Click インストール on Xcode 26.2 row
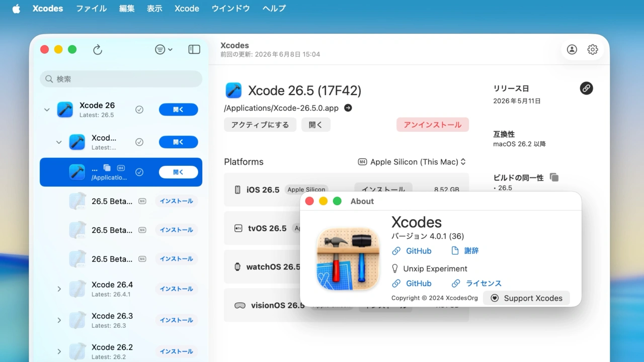644x362 pixels. coord(177,351)
